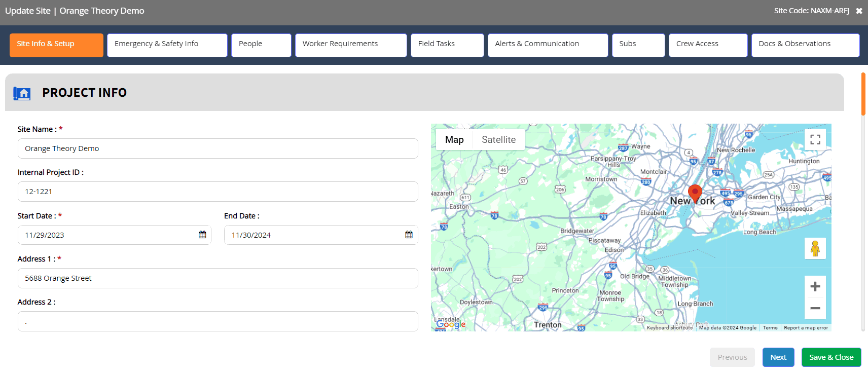This screenshot has height=375, width=868.
Task: Click into the Start Date field
Action: point(115,235)
